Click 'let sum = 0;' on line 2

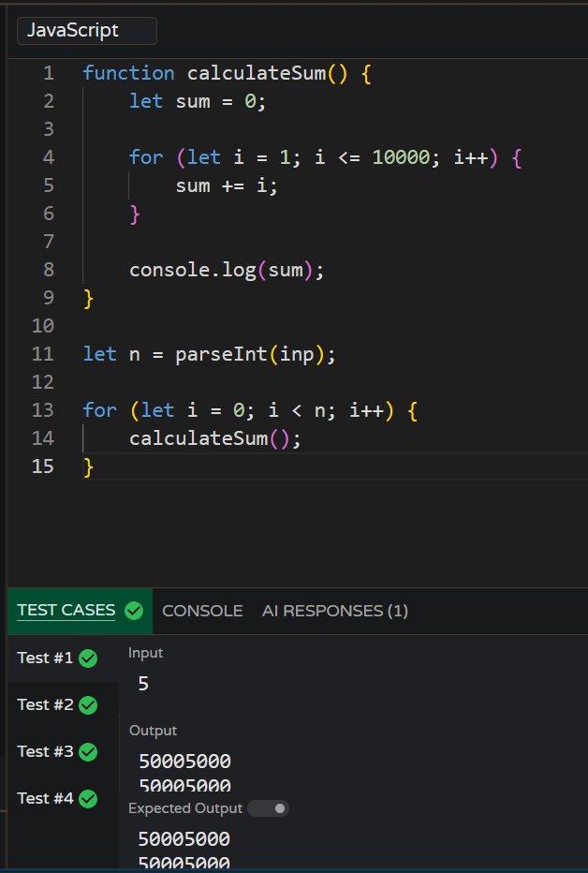198,101
